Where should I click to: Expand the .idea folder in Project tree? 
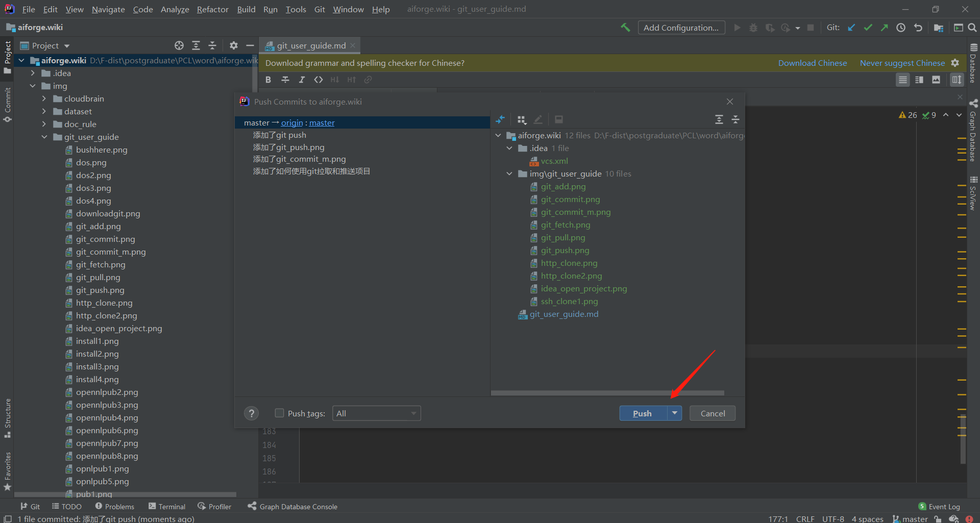(x=33, y=73)
